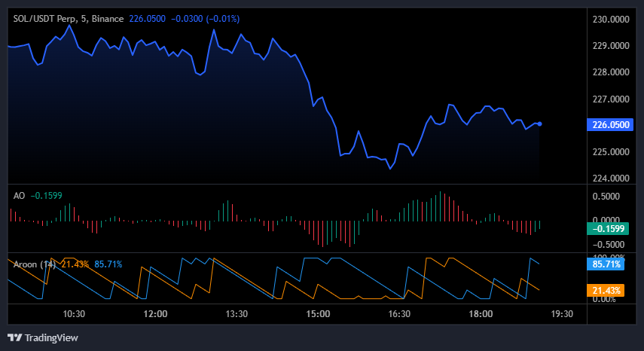
Task: Click the 10:30 time axis label
Action: click(74, 313)
